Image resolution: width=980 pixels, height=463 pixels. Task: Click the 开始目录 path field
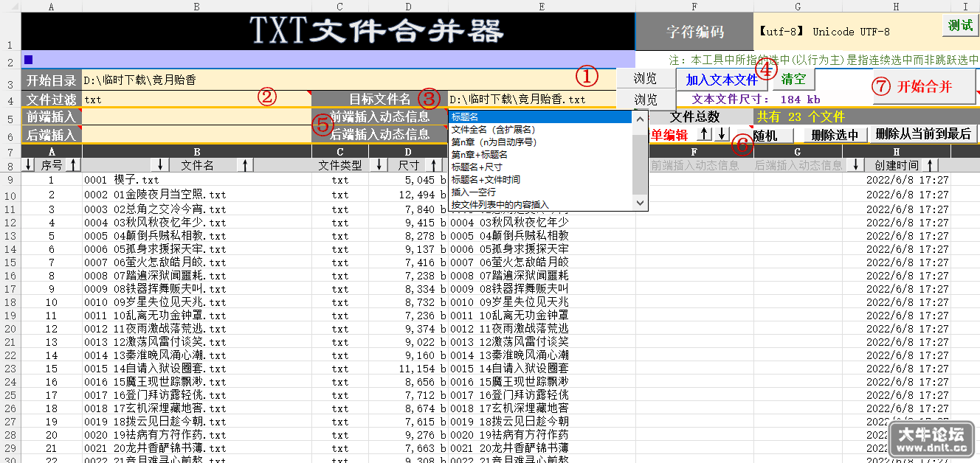[x=348, y=79]
